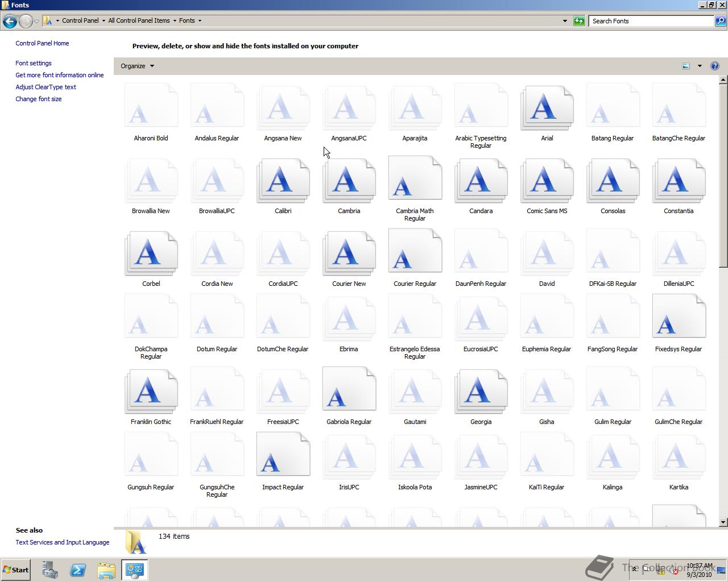The image size is (728, 582).
Task: Click the scrollbar up arrow
Action: [723, 80]
